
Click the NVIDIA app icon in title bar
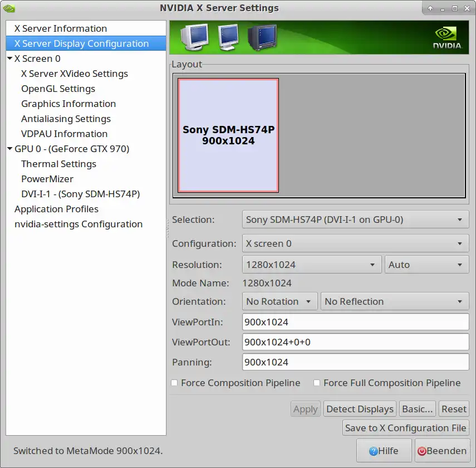point(8,8)
